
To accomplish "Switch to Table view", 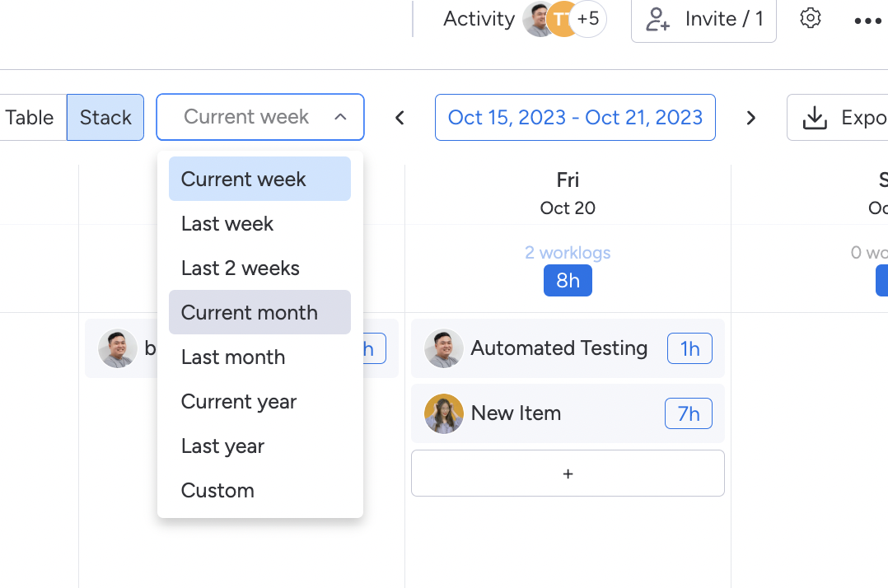I will [30, 118].
